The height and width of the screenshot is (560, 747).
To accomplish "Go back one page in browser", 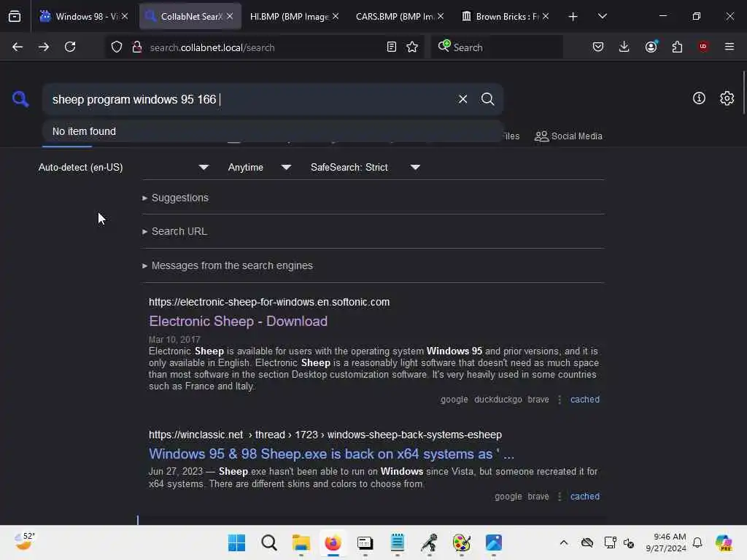I will pos(18,47).
